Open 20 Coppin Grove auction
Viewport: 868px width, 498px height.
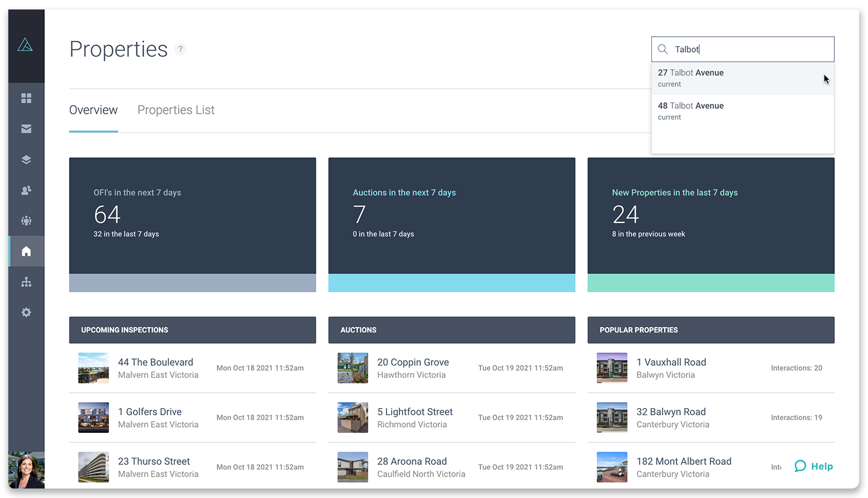[x=451, y=368]
